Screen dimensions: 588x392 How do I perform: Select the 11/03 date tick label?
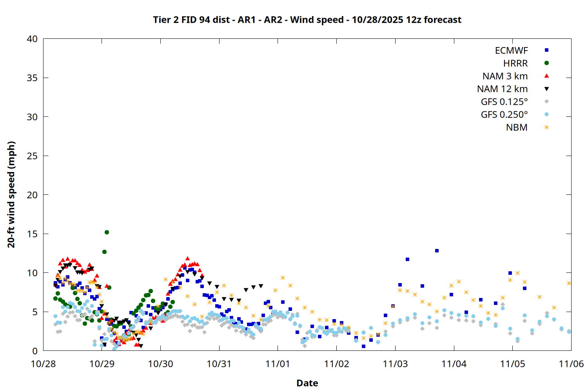tap(395, 364)
